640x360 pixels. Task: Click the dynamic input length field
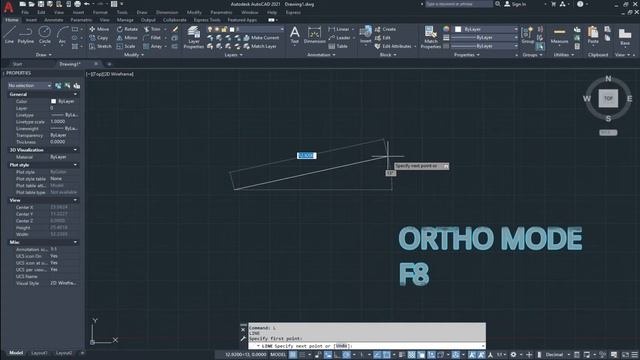[x=307, y=156]
